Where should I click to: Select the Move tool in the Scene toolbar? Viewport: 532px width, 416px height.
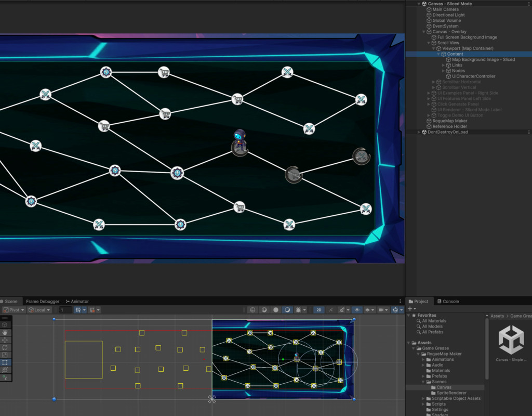6,339
